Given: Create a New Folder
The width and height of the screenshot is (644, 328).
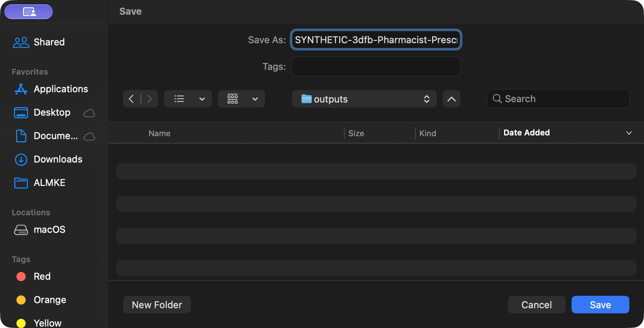Looking at the screenshot, I should 157,305.
